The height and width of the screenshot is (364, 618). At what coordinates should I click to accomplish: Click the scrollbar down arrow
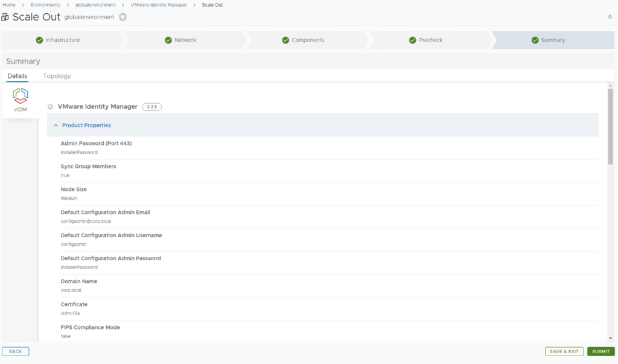coord(610,338)
